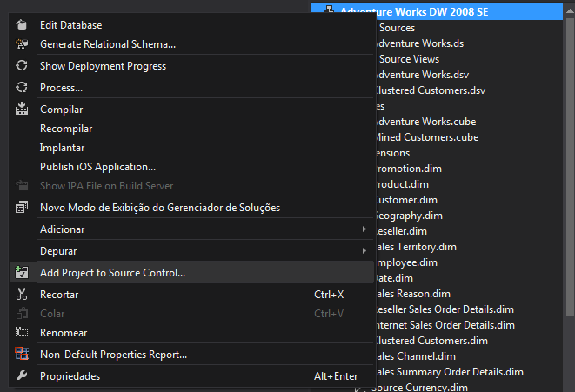Click scrollbar up arrow in Solution Explorer
This screenshot has width=575, height=392.
click(x=570, y=11)
